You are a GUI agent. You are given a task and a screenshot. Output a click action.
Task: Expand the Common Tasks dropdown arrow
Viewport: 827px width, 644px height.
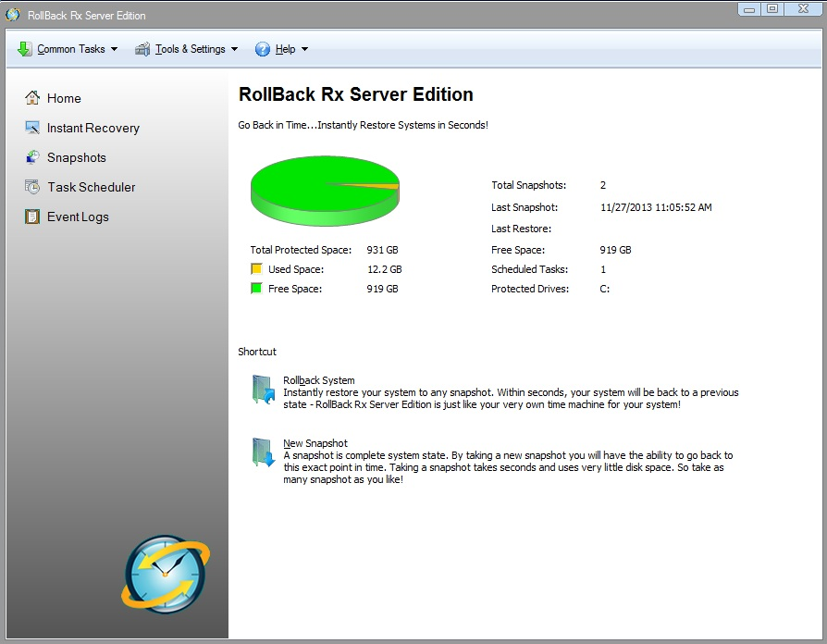[114, 49]
